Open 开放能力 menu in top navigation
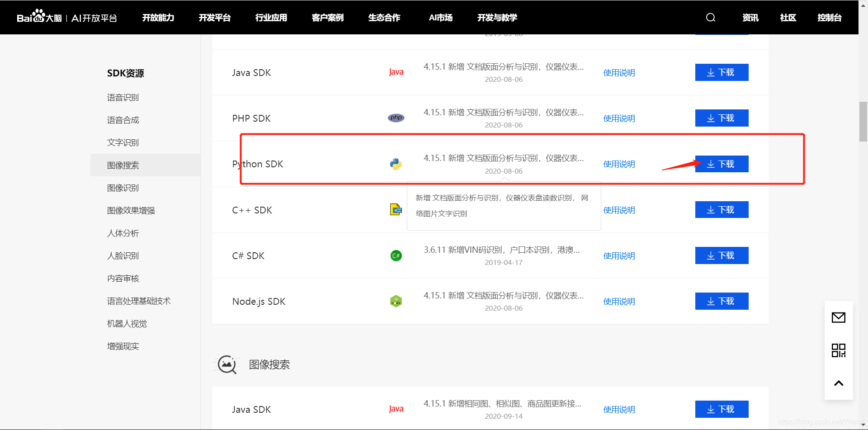 click(x=158, y=18)
